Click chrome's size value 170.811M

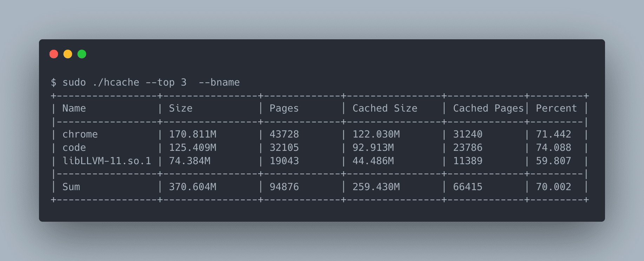pyautogui.click(x=192, y=134)
